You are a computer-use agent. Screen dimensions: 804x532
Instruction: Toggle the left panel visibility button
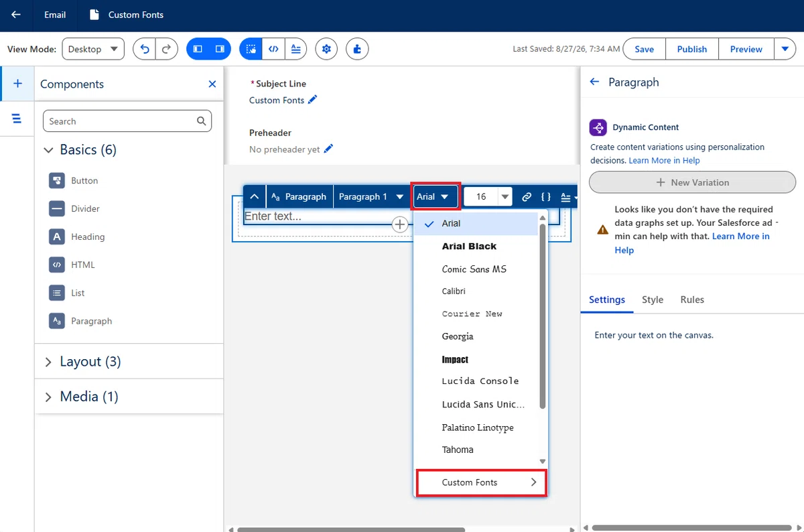tap(198, 49)
